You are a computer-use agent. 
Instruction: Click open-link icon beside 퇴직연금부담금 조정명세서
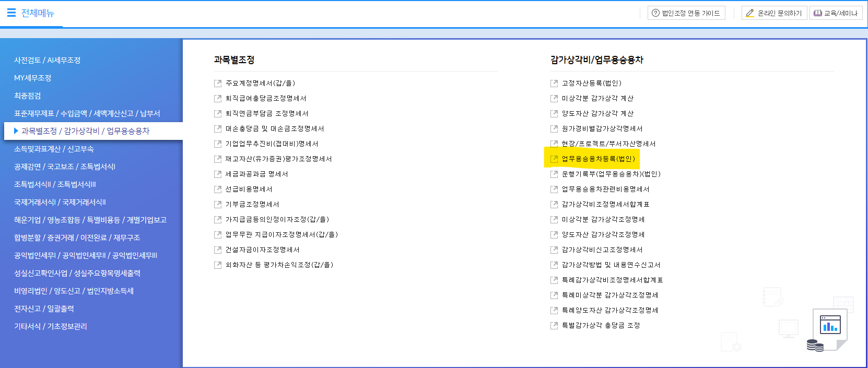(x=218, y=113)
